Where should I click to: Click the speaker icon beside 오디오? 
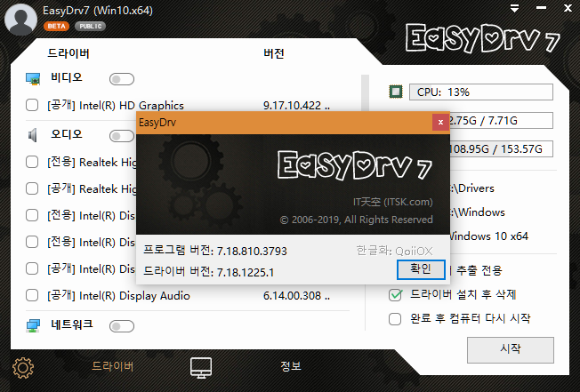click(x=33, y=136)
